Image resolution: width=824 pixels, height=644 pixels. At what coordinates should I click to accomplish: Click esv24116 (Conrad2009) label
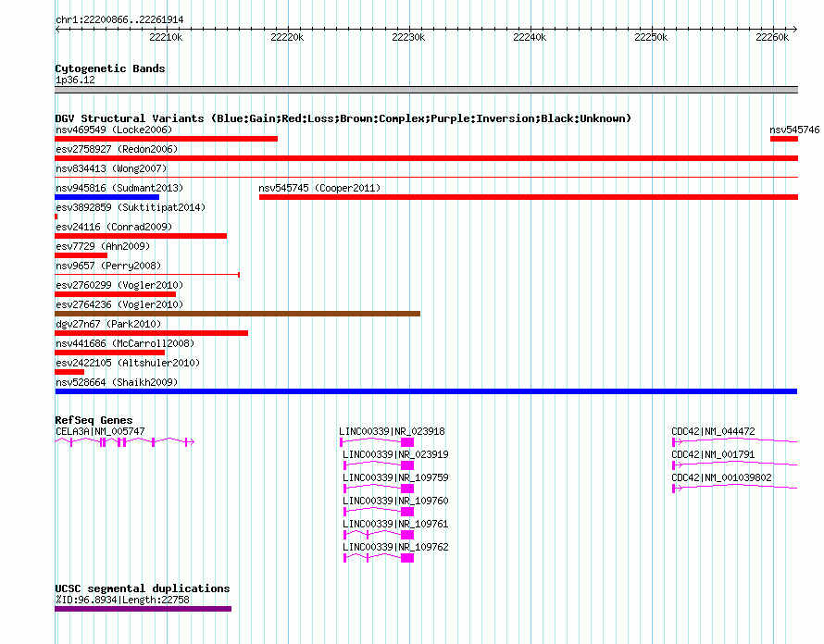click(x=114, y=227)
